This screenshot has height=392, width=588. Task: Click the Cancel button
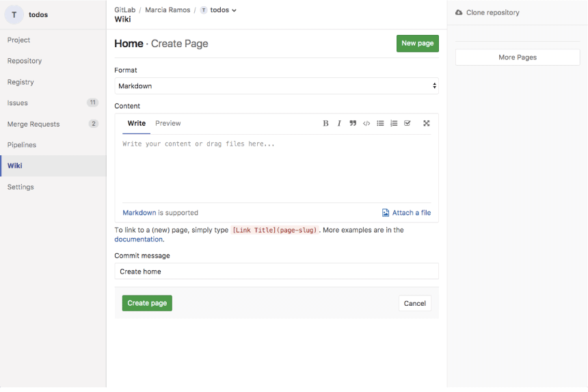[x=415, y=303]
